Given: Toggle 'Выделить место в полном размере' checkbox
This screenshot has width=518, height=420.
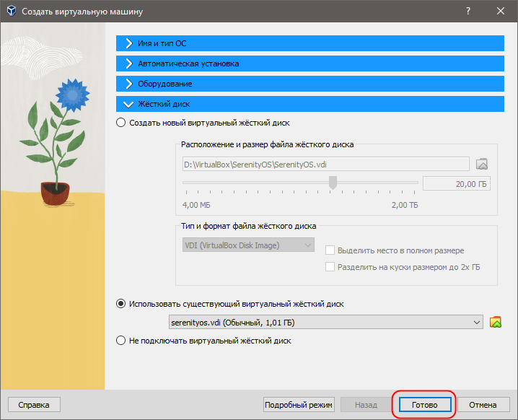Looking at the screenshot, I should [330, 250].
